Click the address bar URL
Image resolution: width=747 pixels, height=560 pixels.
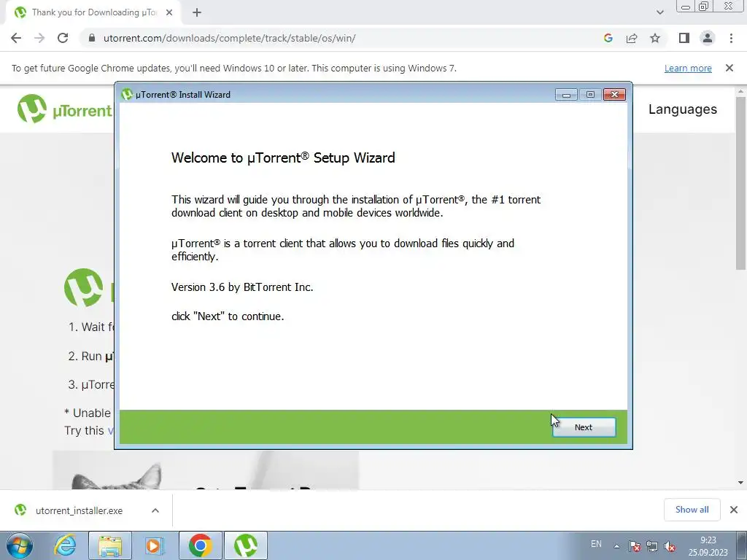(229, 38)
